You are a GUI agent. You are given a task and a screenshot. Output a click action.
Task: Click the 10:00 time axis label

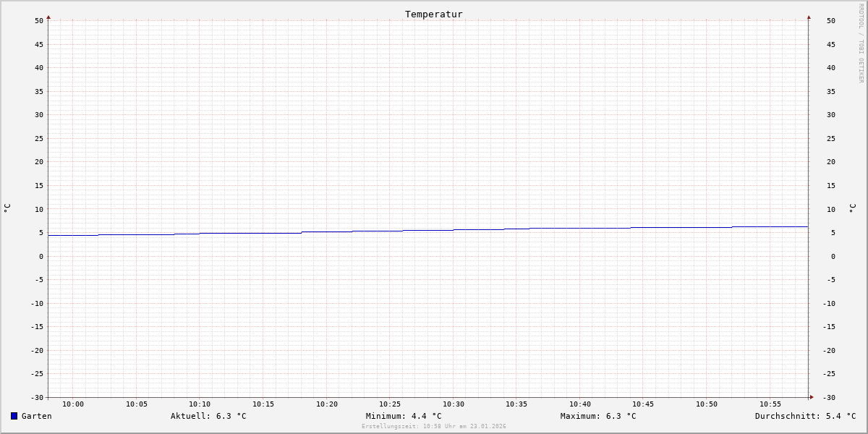(x=73, y=404)
